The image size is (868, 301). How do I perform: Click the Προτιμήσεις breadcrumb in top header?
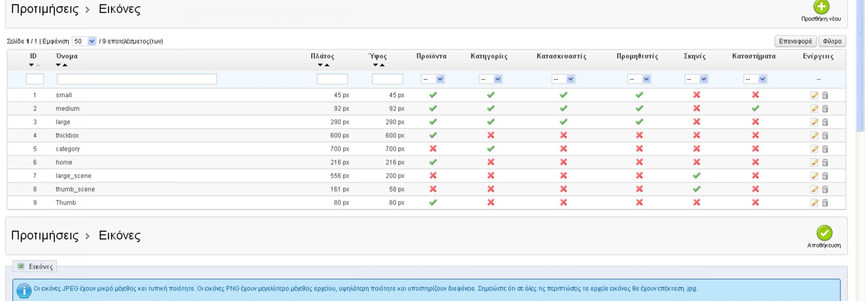pyautogui.click(x=44, y=9)
